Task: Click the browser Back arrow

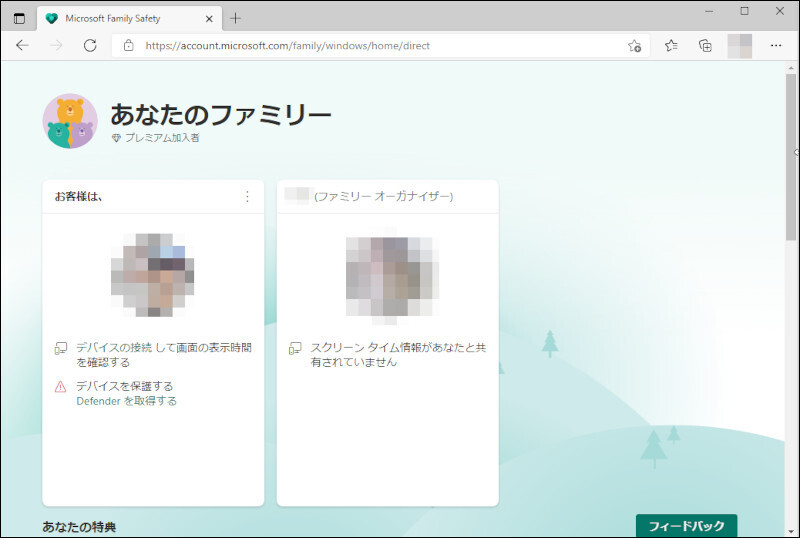Action: (22, 45)
